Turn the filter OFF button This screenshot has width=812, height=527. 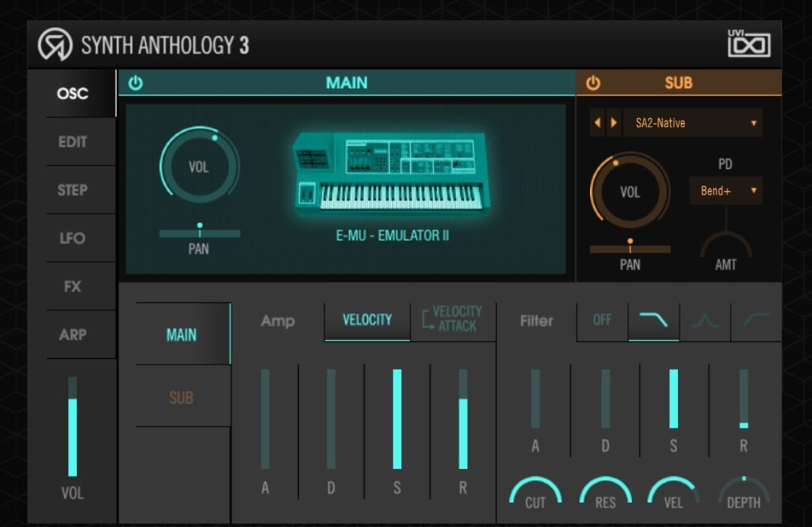pos(603,321)
